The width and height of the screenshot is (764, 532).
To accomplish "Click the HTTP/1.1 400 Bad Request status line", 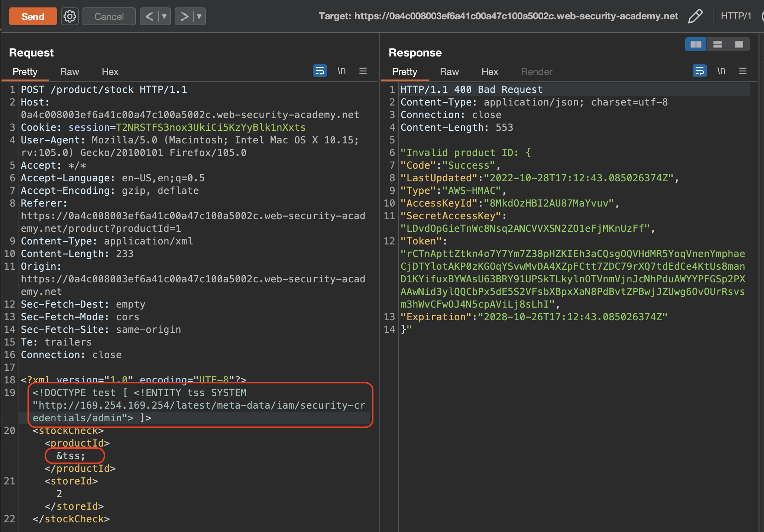I will tap(472, 90).
